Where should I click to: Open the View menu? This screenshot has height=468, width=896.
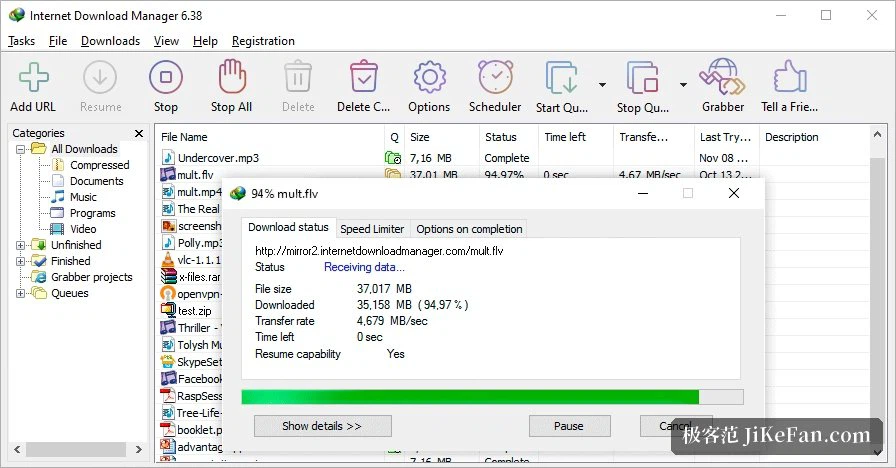[166, 41]
